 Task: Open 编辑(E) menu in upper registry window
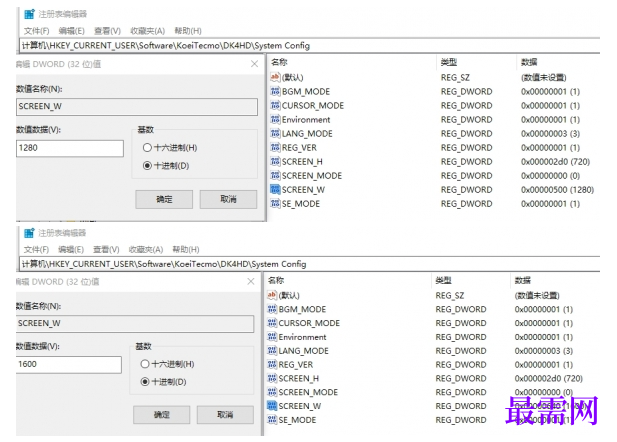71,31
